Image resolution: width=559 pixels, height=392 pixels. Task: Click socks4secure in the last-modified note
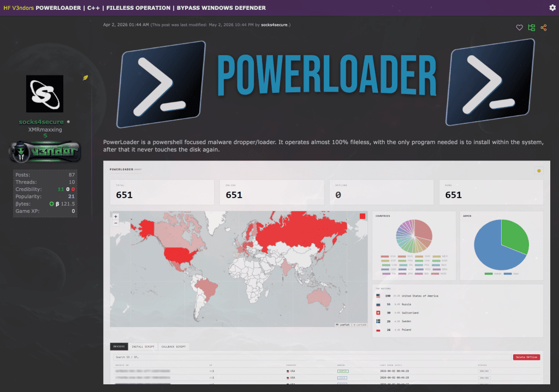coord(274,25)
